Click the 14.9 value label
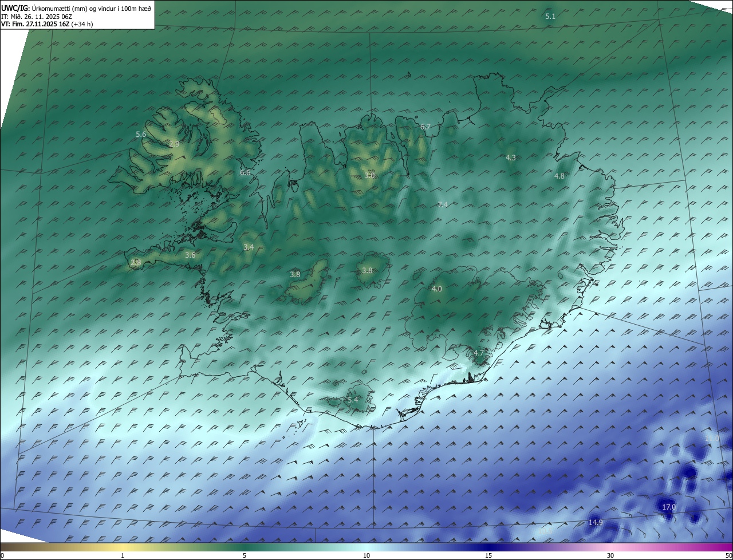Screen dimensions: 733x560 [x=596, y=522]
